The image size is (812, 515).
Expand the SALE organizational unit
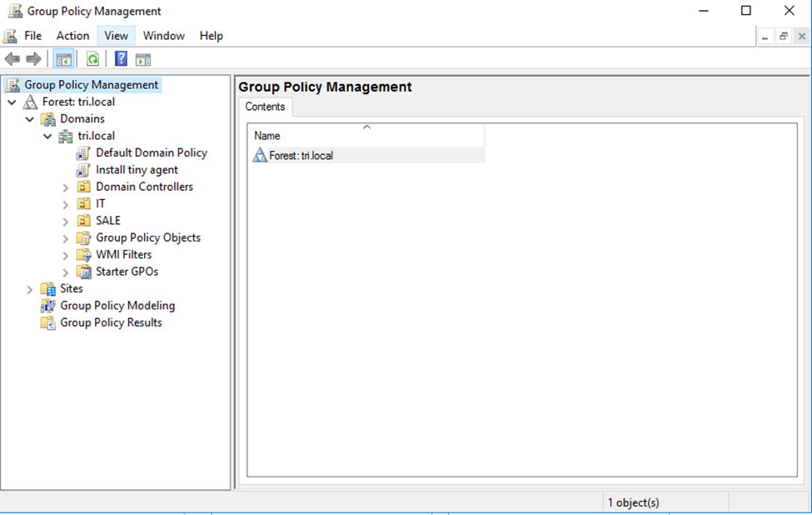66,222
